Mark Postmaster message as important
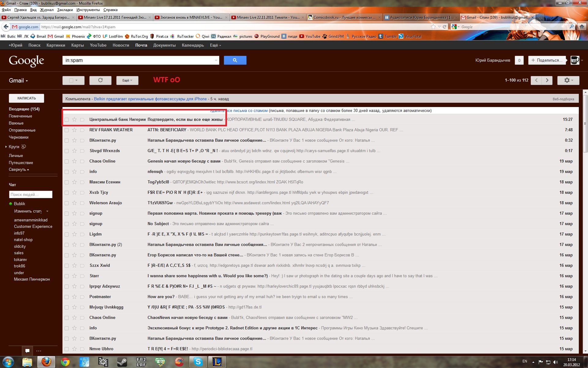588x368 pixels. (x=82, y=297)
